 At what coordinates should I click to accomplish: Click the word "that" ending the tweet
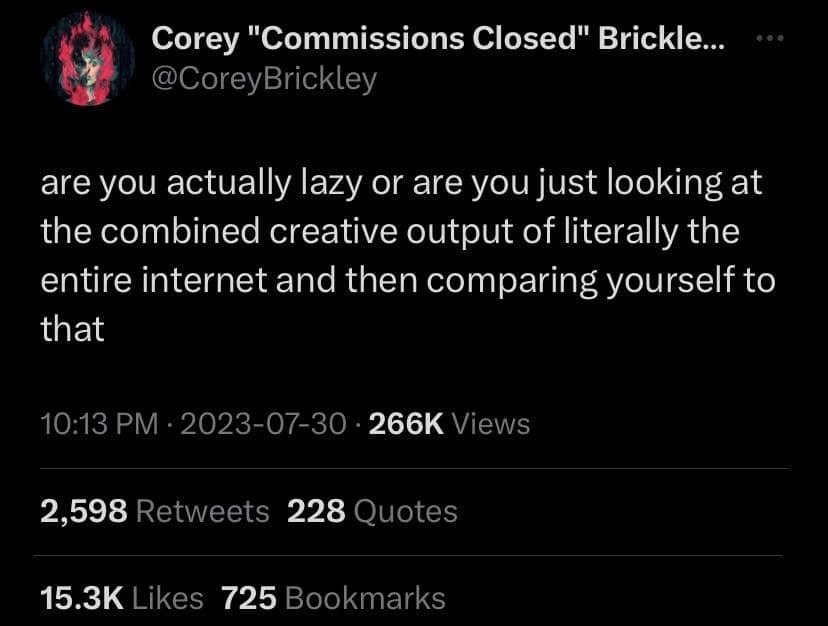pyautogui.click(x=72, y=329)
